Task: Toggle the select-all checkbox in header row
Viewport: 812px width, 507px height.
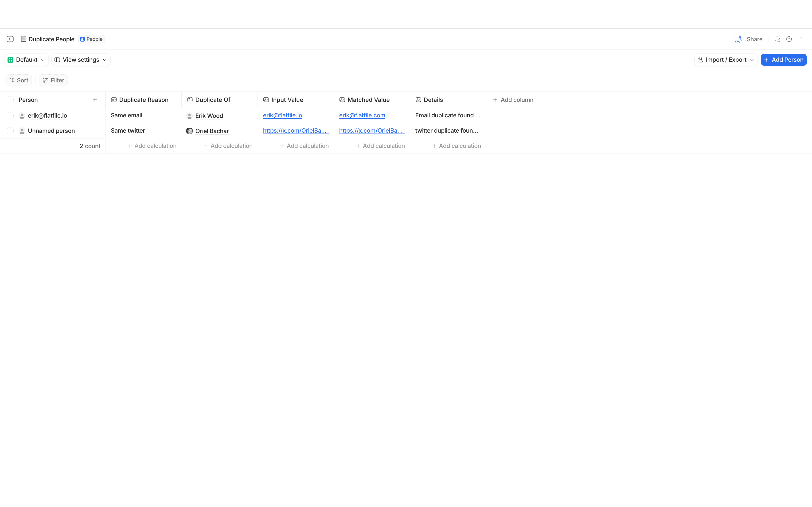Action: point(10,100)
